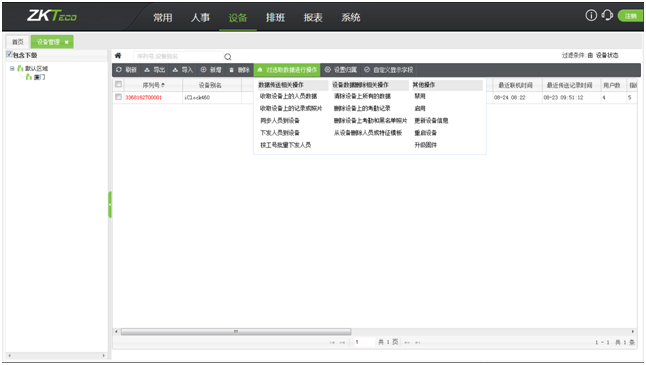Toggle the select-all checkbox in table header
The height and width of the screenshot is (365, 646).
pyautogui.click(x=119, y=84)
